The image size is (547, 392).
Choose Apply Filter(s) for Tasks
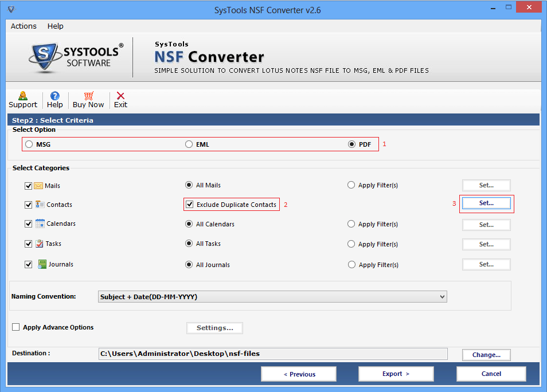351,244
